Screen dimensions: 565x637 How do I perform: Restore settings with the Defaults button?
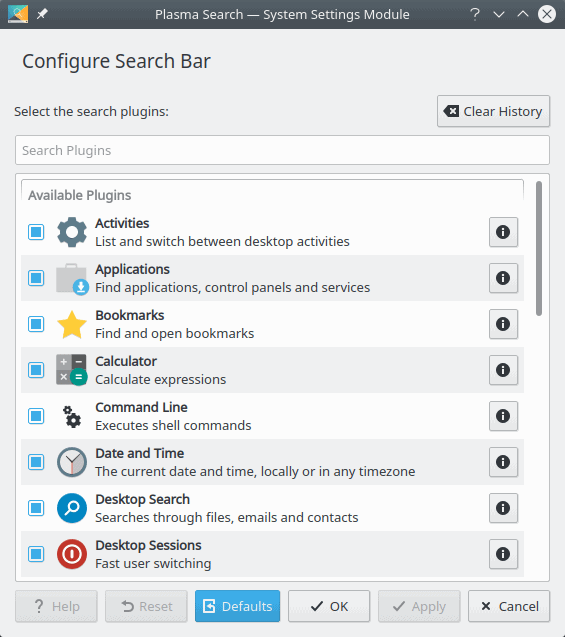pyautogui.click(x=237, y=606)
